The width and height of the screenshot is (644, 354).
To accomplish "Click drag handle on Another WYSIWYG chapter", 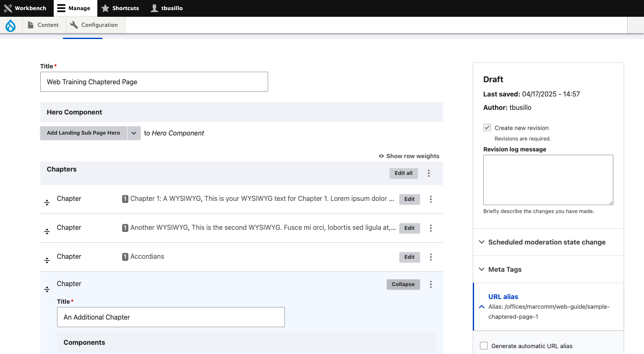I will (47, 231).
